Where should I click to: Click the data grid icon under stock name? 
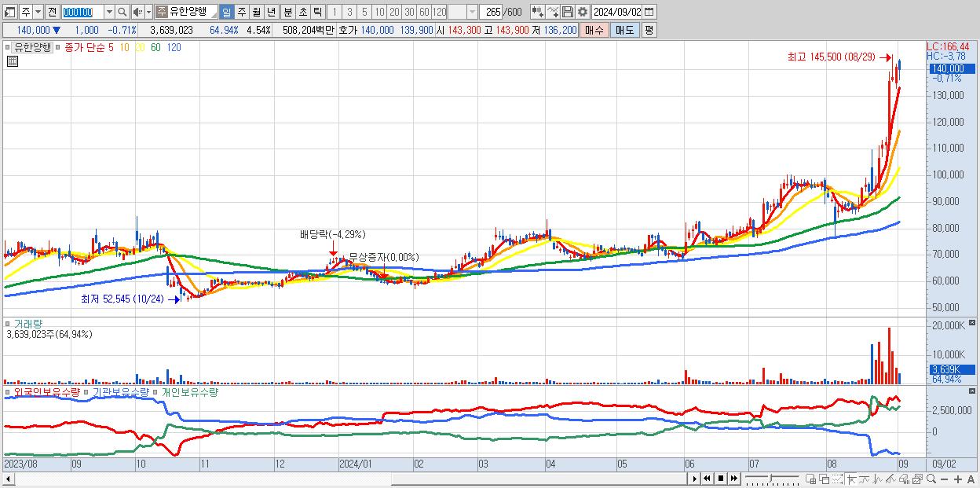(13, 61)
